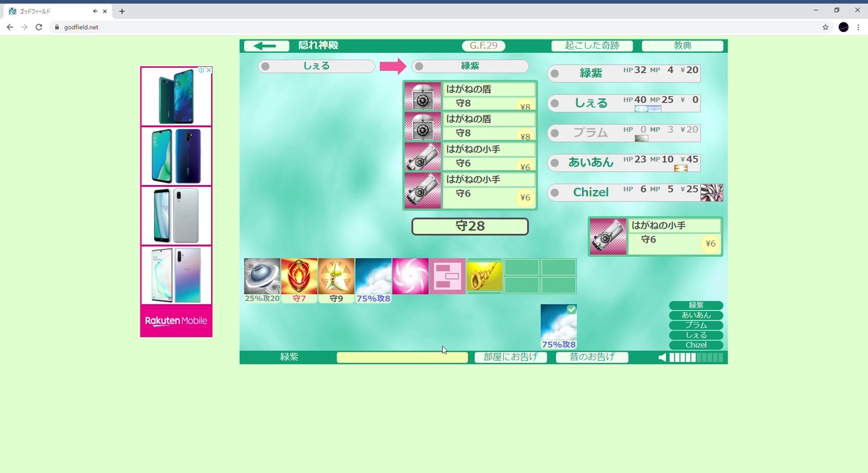Click the 昔のお告げ button
Image resolution: width=868 pixels, height=473 pixels.
point(592,357)
